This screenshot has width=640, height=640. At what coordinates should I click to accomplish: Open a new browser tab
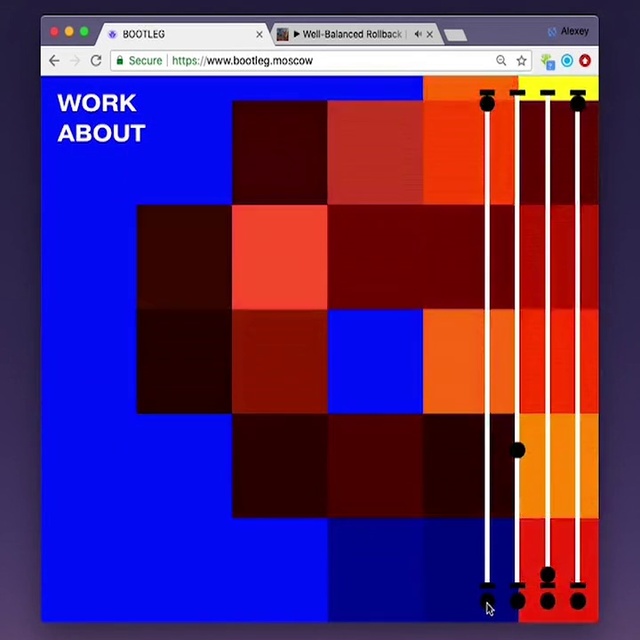point(455,35)
